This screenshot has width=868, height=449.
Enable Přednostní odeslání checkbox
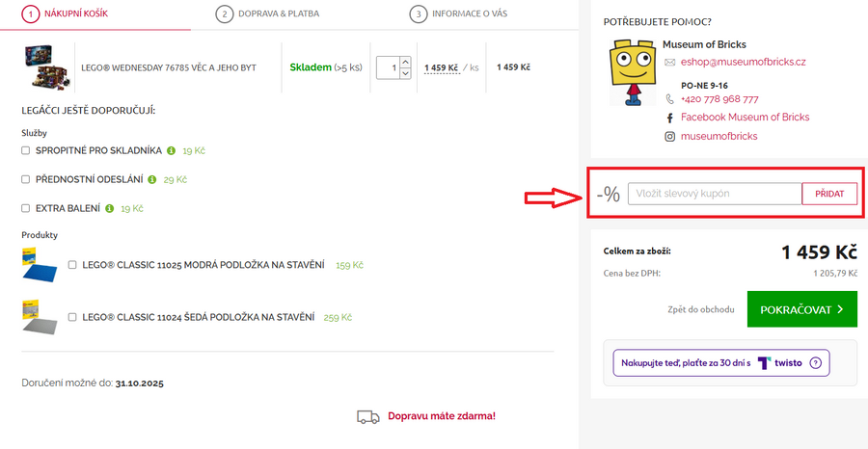[x=25, y=179]
